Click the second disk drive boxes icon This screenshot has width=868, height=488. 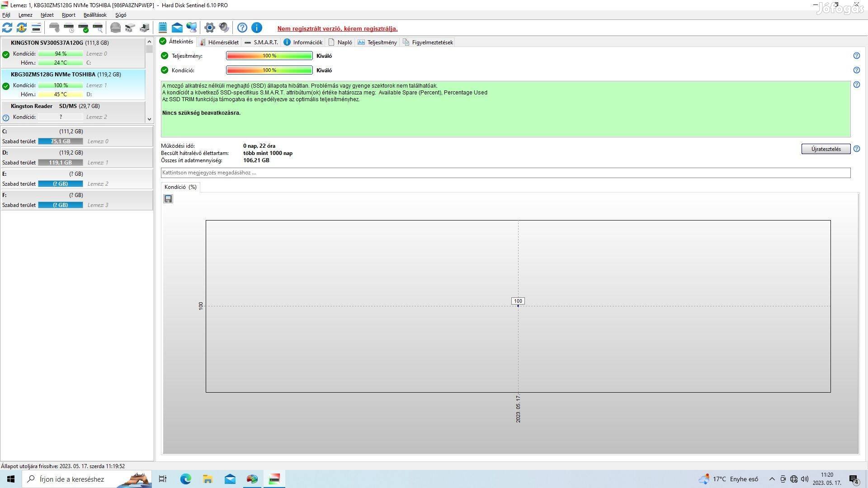(x=144, y=28)
